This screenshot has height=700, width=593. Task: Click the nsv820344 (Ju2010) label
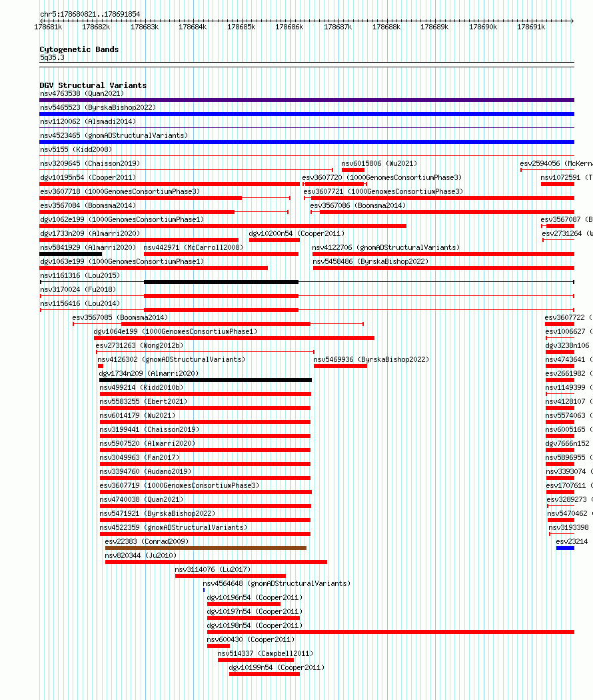[x=141, y=555]
